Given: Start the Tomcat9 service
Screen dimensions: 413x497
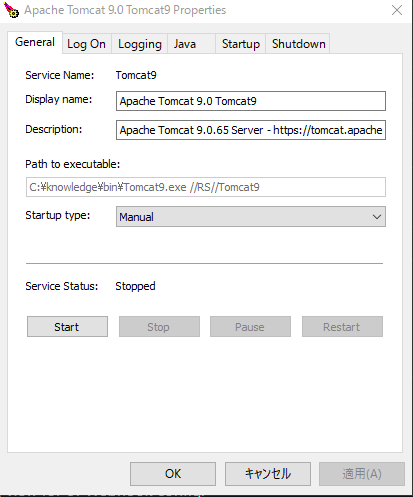Looking at the screenshot, I should pos(67,327).
